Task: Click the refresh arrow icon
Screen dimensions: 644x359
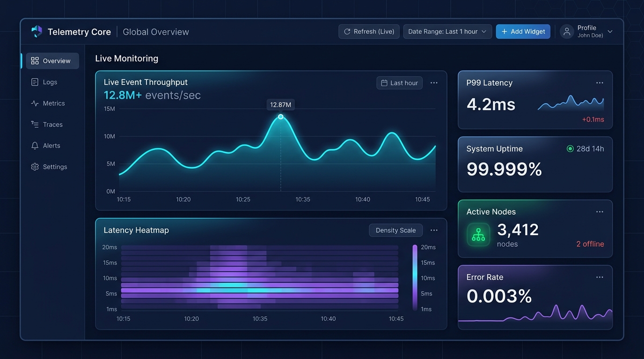Action: click(x=347, y=31)
